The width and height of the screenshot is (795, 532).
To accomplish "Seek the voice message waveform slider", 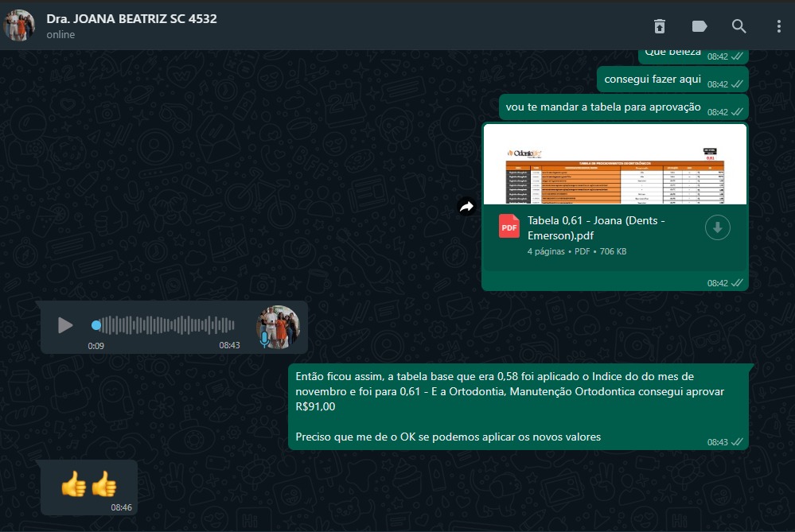I will click(x=163, y=325).
